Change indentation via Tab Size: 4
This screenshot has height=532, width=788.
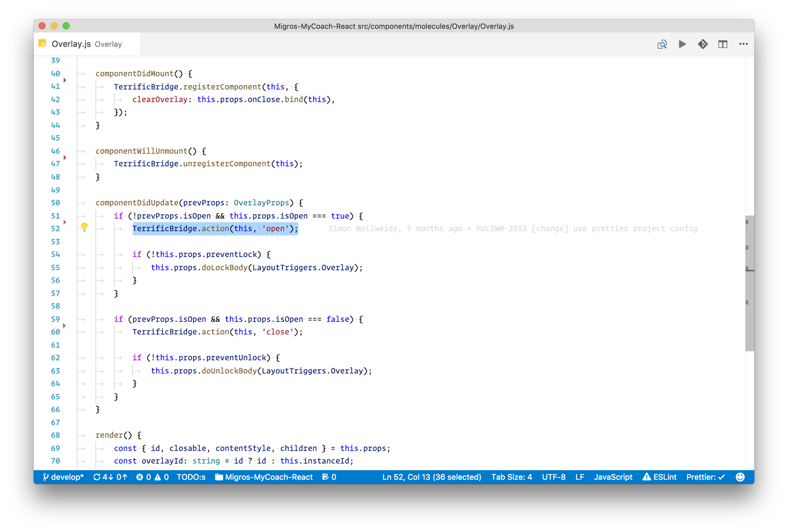click(511, 477)
